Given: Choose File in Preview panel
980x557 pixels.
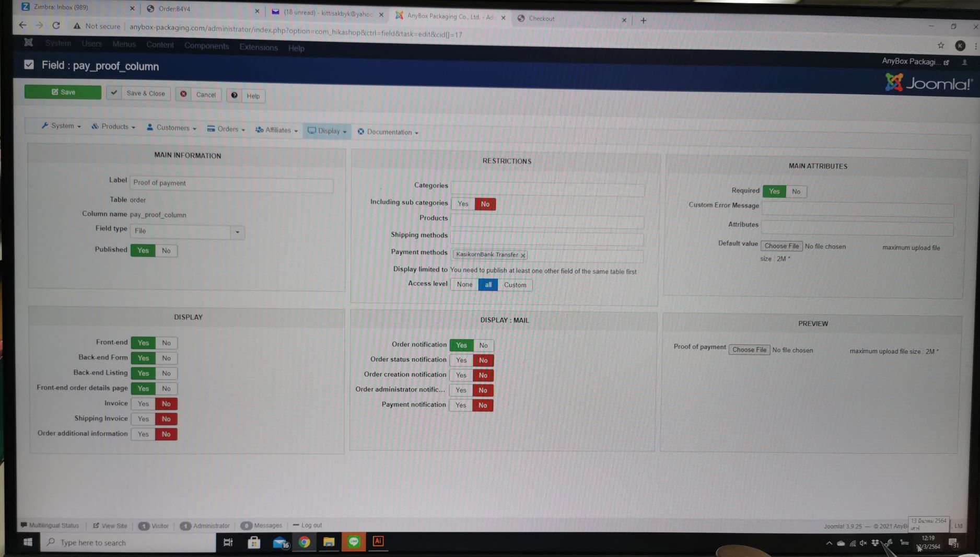Looking at the screenshot, I should 749,350.
